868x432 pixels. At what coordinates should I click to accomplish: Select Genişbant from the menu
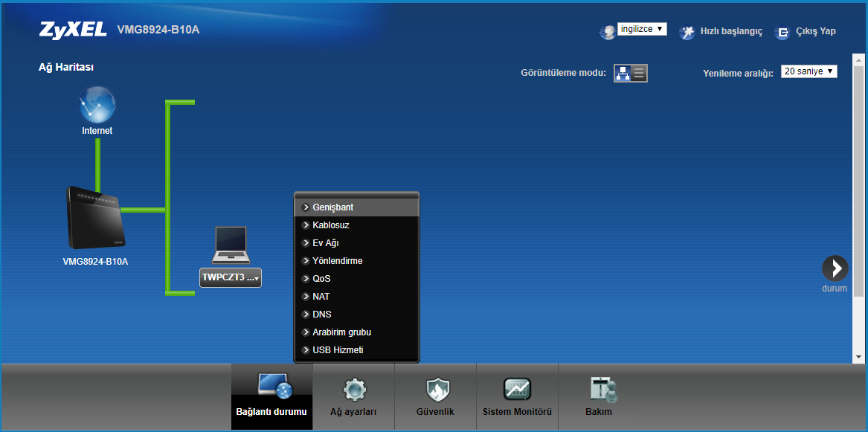[x=356, y=207]
